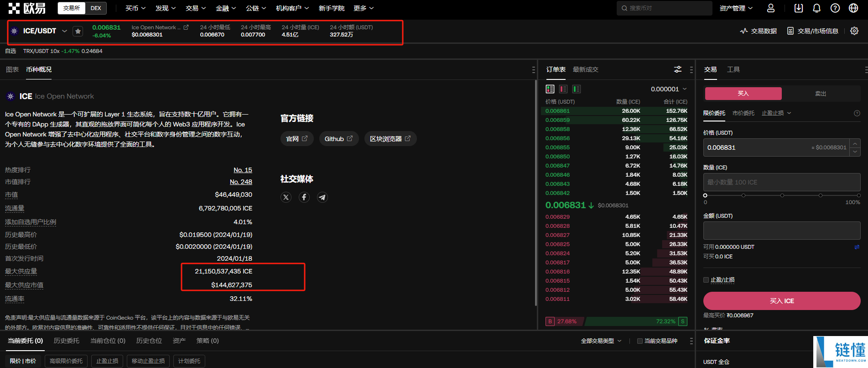
Task: Show asks-only order book view
Action: coord(563,89)
